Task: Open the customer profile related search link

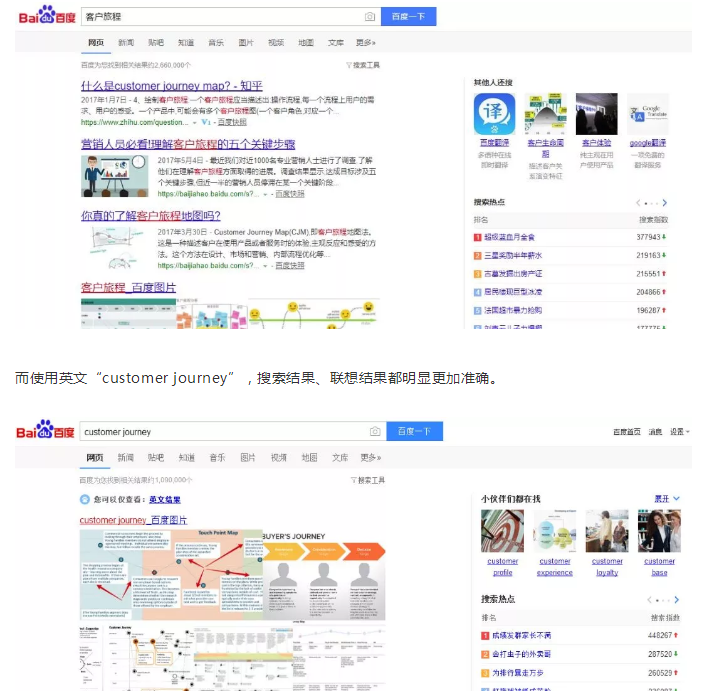Action: point(503,567)
